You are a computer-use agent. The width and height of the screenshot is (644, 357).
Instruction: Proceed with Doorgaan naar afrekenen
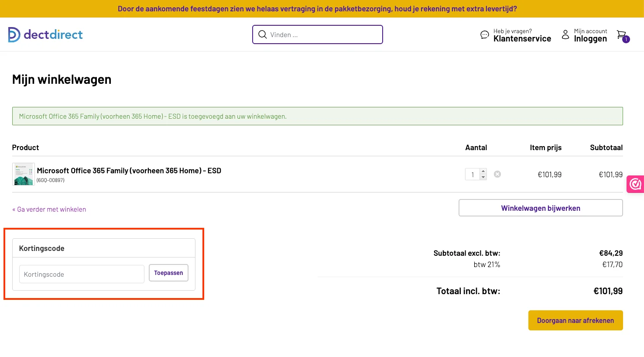(575, 320)
